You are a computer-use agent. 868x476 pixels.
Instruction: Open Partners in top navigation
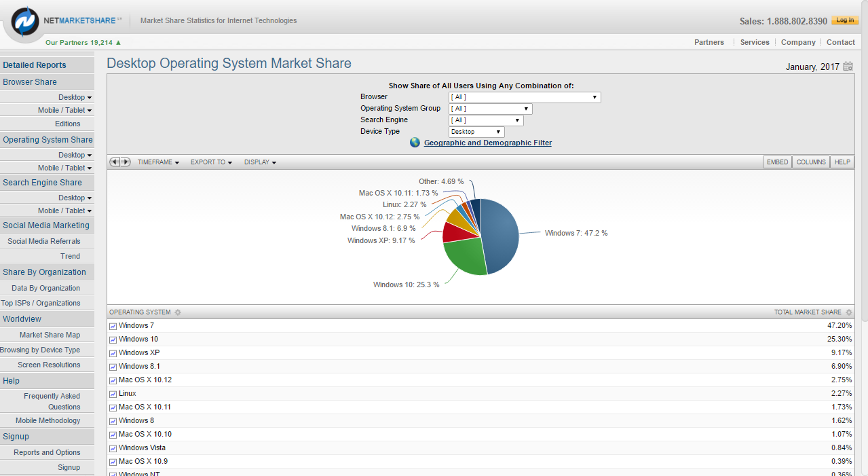(x=709, y=42)
